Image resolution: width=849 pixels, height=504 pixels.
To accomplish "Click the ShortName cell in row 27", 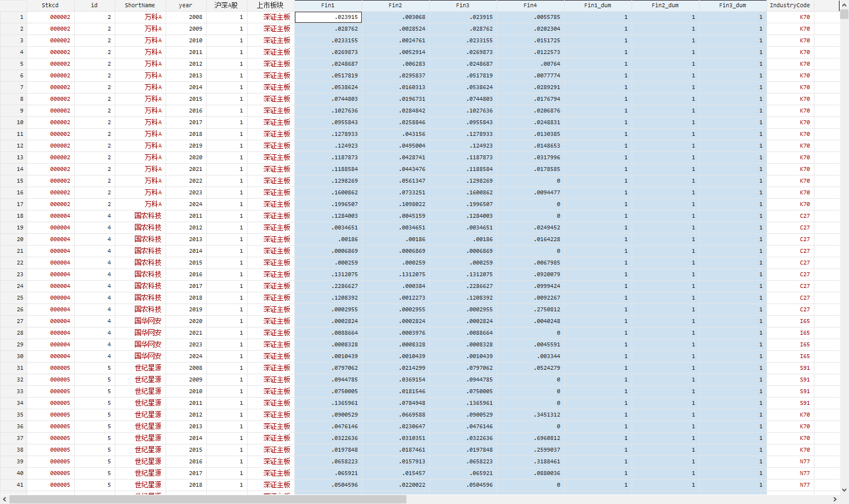I will click(x=140, y=321).
